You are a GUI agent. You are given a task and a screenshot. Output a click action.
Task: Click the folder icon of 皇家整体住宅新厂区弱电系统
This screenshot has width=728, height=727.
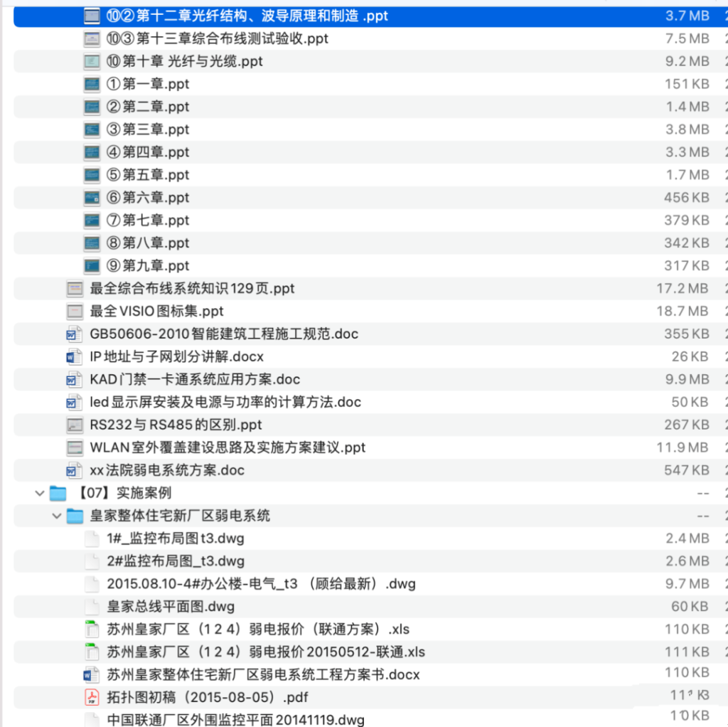tap(75, 515)
